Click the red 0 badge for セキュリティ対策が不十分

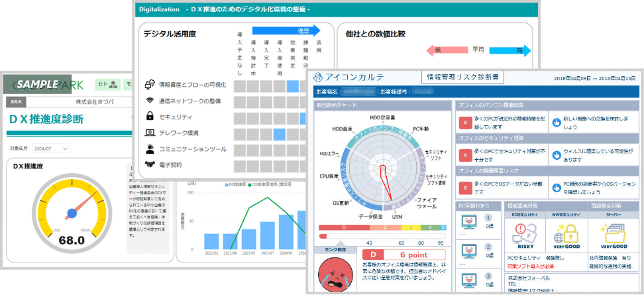[x=464, y=155]
